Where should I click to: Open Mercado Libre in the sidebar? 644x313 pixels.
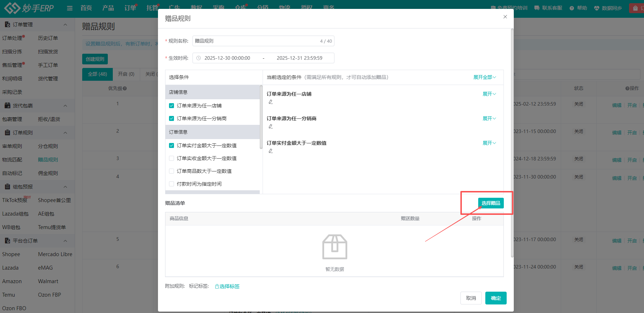[55, 254]
